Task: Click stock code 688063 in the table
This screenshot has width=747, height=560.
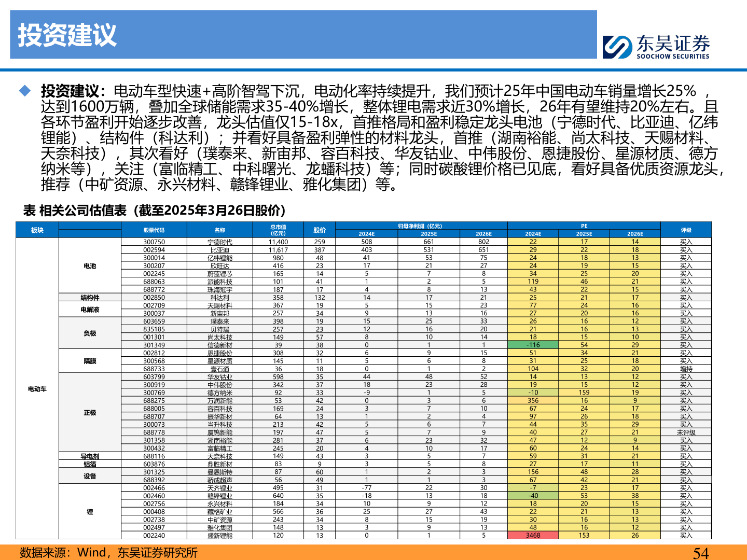Action: (154, 282)
